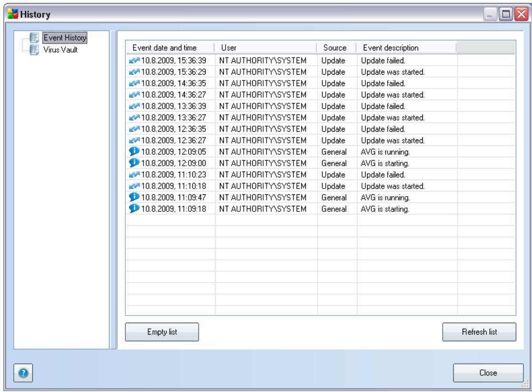
Task: Click 'Update failed.' in the 15:36:39 row
Action: tap(383, 60)
